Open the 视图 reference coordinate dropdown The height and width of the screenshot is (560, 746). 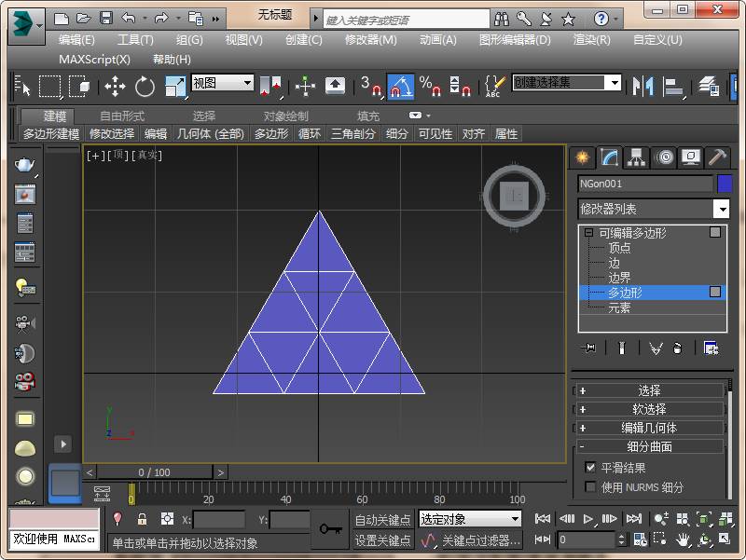[223, 83]
